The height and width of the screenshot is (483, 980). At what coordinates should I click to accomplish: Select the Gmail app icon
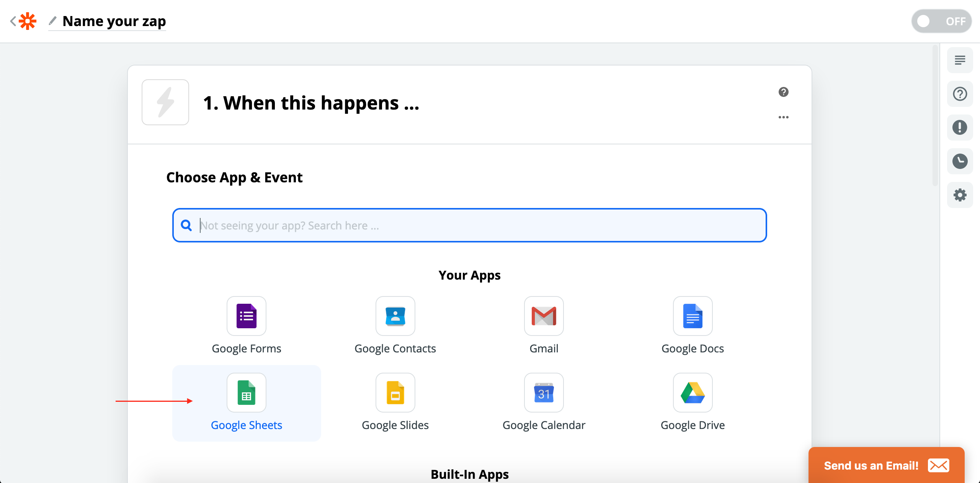pyautogui.click(x=543, y=316)
